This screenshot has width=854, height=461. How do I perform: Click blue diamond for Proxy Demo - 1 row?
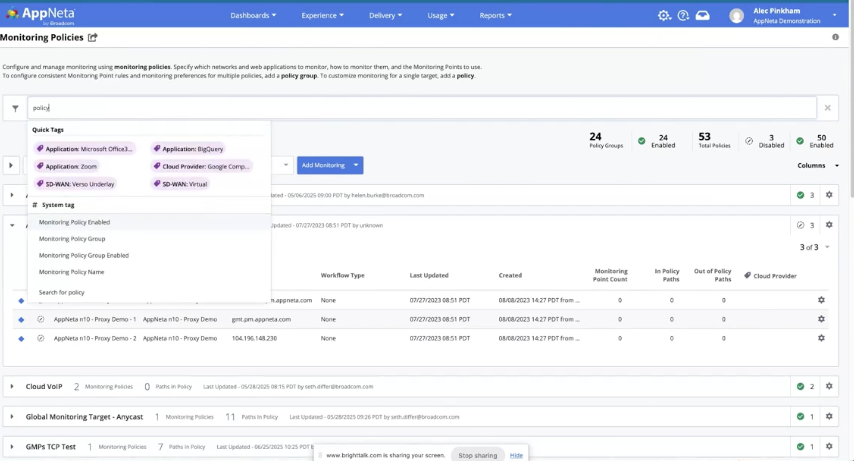coord(21,320)
